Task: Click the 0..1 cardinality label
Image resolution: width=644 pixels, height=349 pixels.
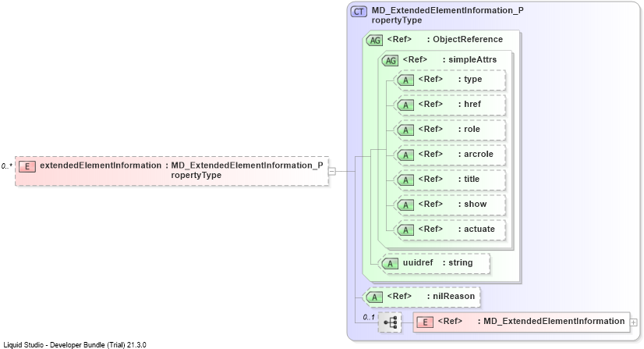Action: pos(369,317)
